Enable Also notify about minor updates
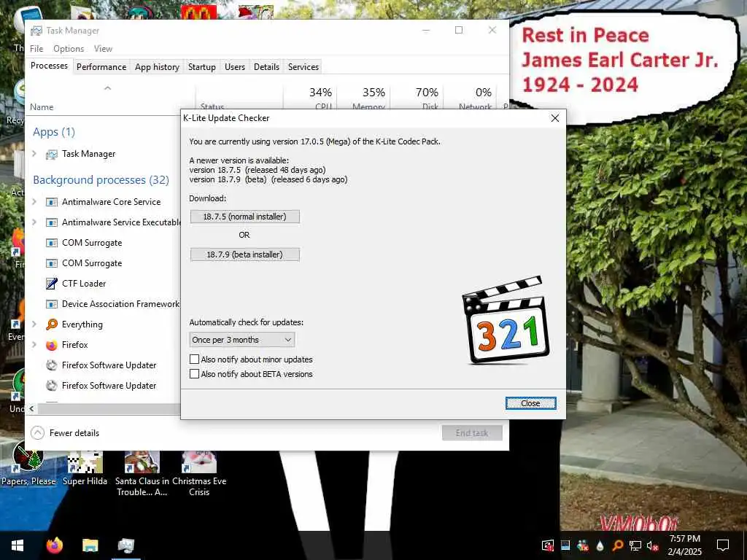 (x=194, y=359)
